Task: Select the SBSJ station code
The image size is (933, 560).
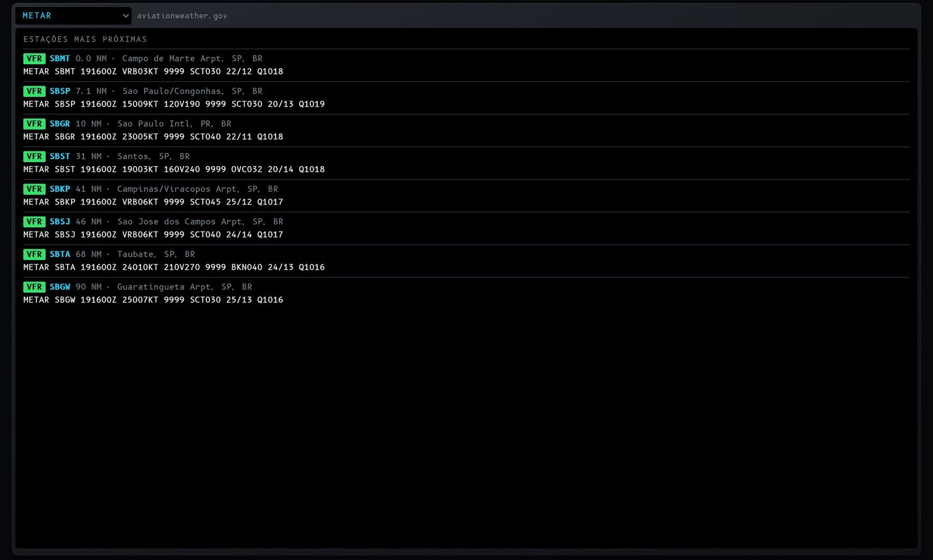Action: tap(59, 221)
